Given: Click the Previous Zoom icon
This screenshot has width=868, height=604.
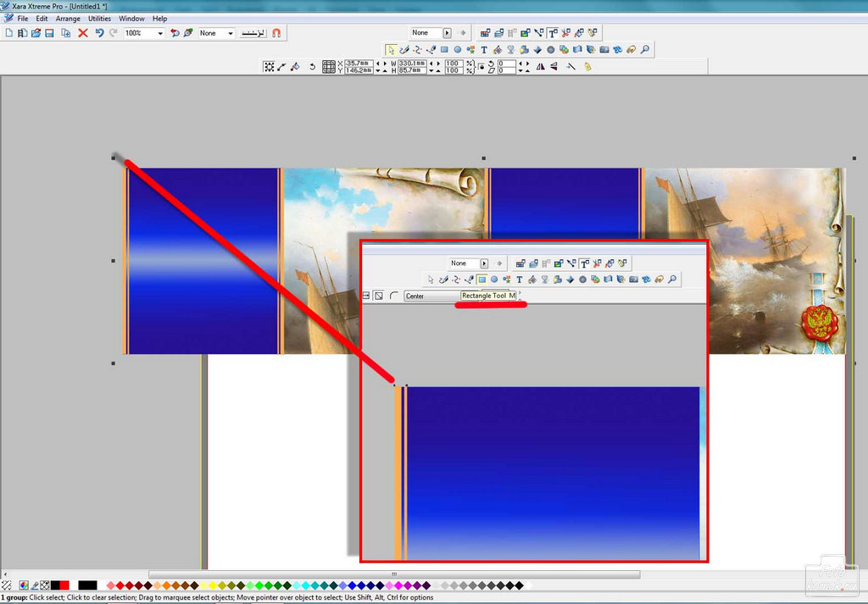Looking at the screenshot, I should (175, 33).
